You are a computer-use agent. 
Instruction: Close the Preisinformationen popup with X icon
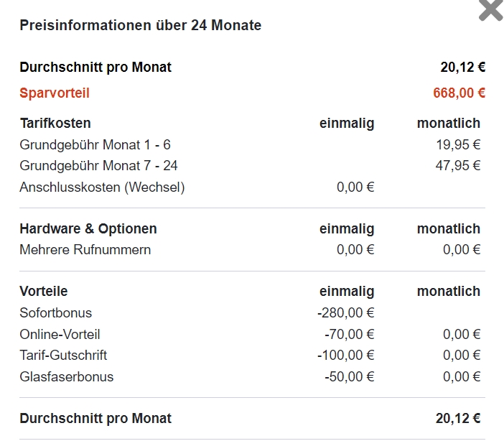[x=490, y=10]
